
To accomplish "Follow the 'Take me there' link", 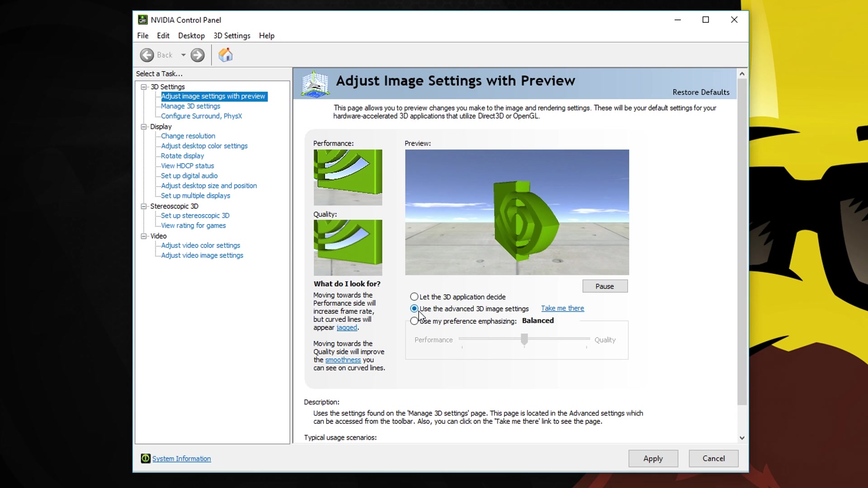I will (562, 308).
